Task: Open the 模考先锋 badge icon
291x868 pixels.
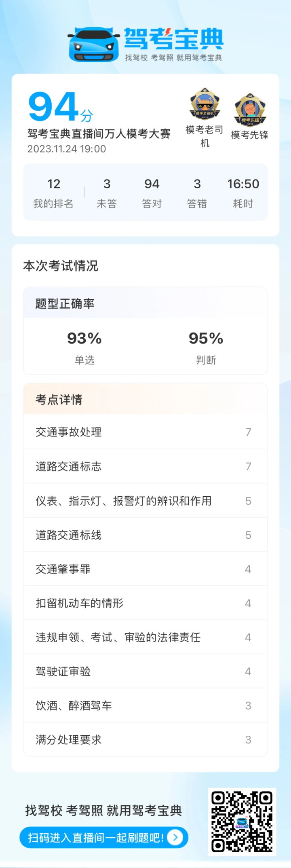Action: (x=250, y=109)
